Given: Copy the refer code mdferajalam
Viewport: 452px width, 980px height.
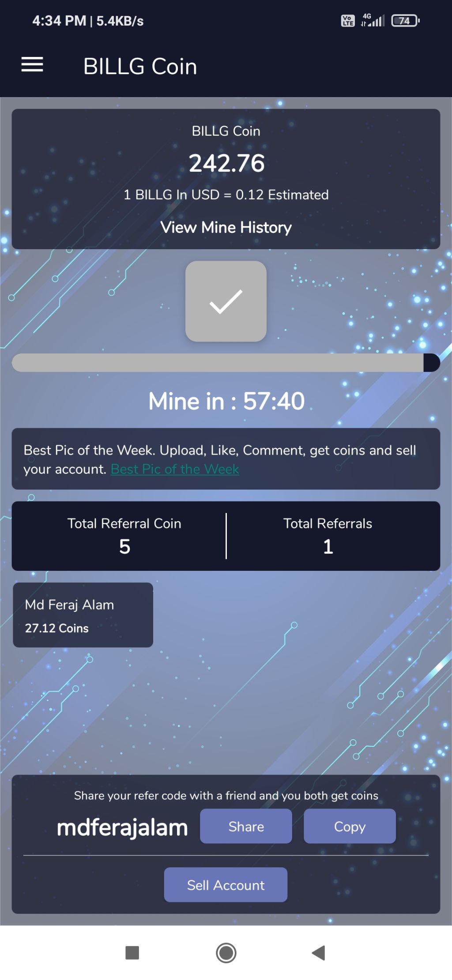Looking at the screenshot, I should 350,826.
